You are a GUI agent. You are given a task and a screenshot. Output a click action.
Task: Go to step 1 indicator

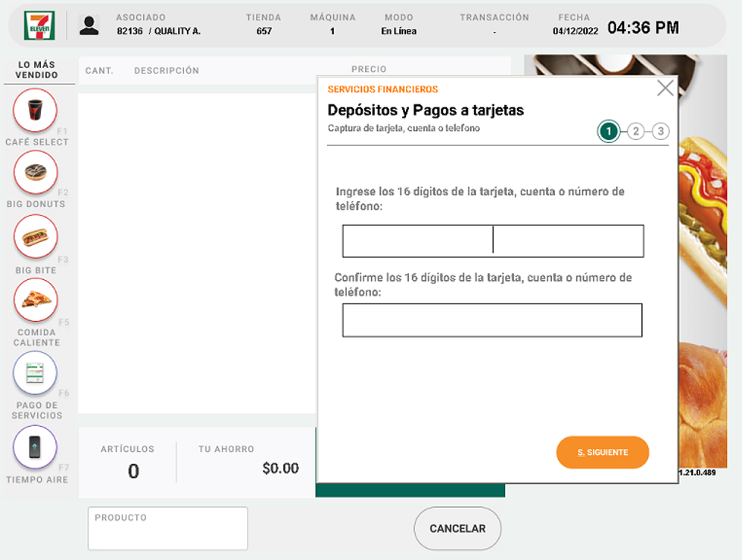609,132
